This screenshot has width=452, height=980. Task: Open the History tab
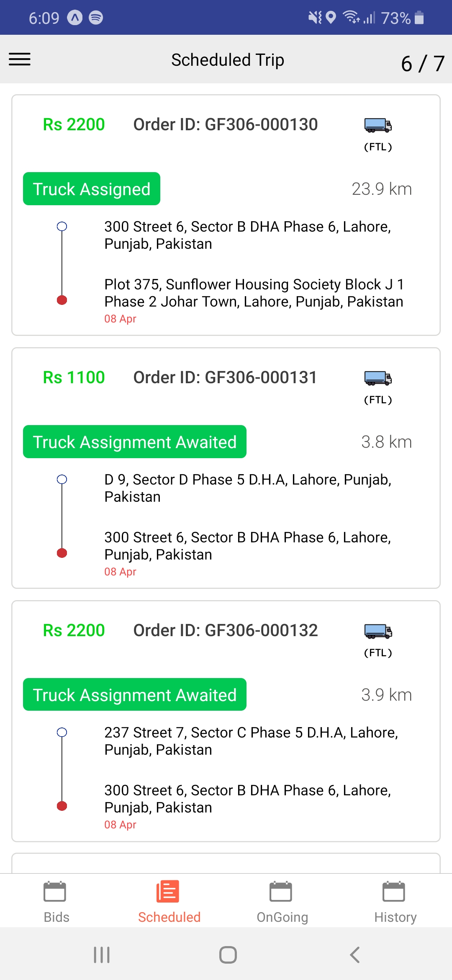pos(395,901)
